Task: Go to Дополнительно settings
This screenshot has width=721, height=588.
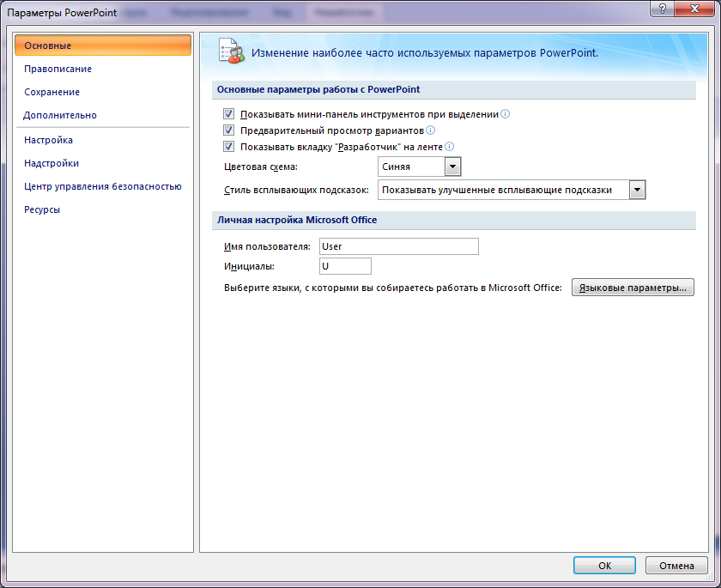Action: [60, 115]
